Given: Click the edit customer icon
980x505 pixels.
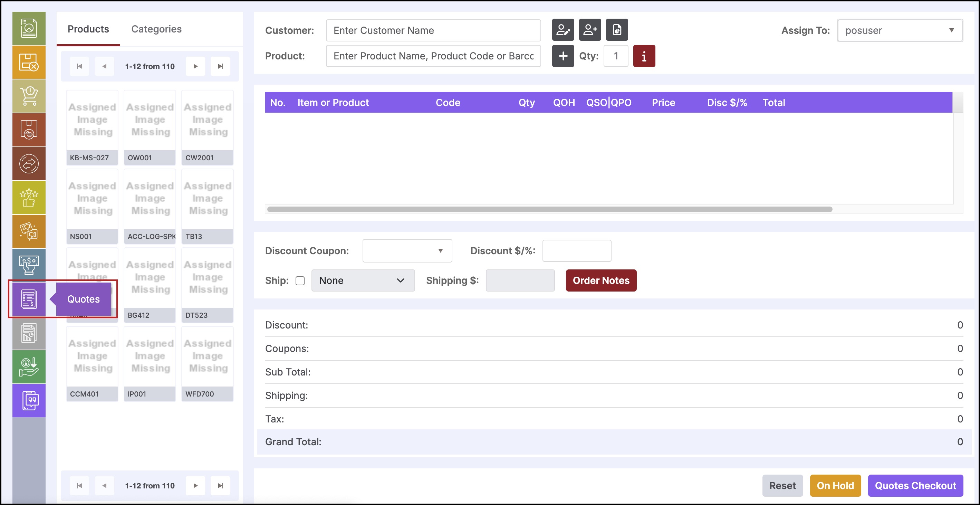Looking at the screenshot, I should click(563, 30).
